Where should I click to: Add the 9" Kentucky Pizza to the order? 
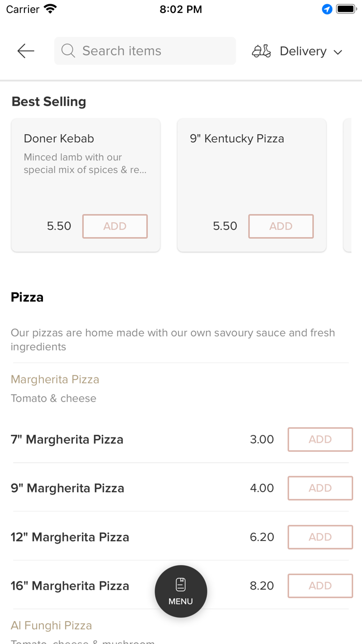coord(281,226)
